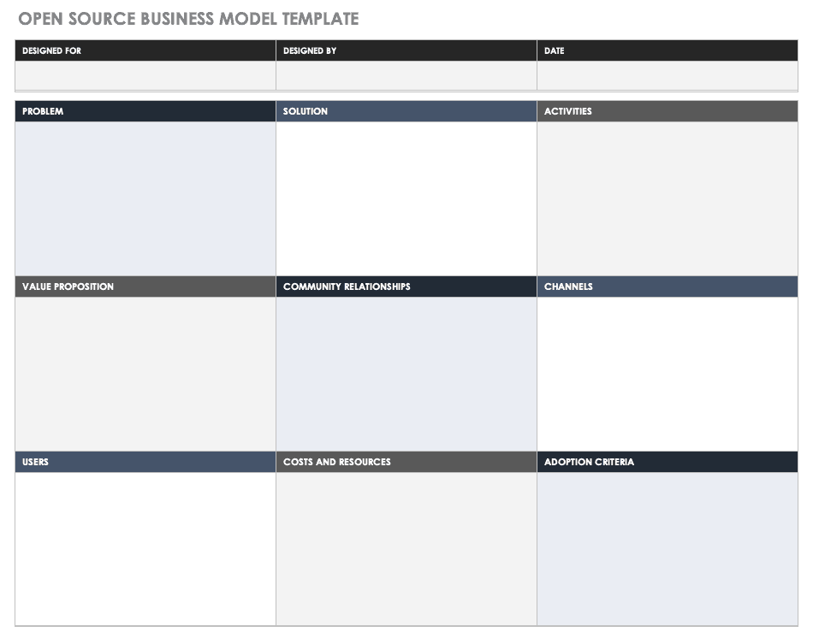Select the Community Relationships content box
The height and width of the screenshot is (644, 813).
[x=406, y=374]
